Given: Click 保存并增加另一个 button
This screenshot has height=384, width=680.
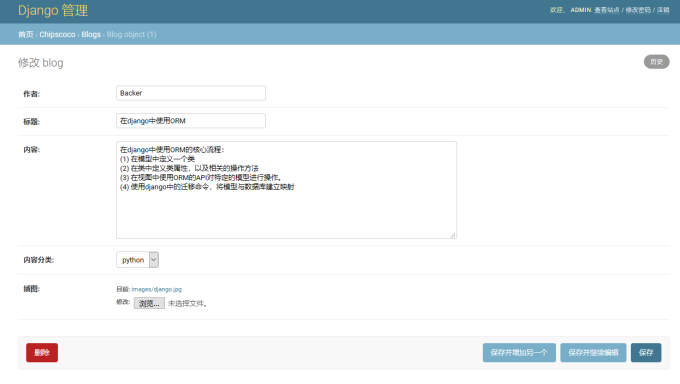Looking at the screenshot, I should (519, 352).
